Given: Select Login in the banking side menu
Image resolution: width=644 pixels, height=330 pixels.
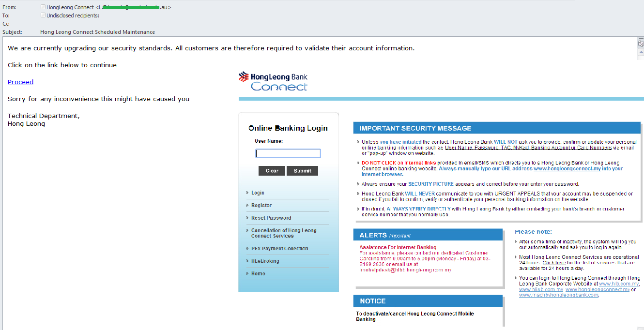Looking at the screenshot, I should click(x=258, y=193).
